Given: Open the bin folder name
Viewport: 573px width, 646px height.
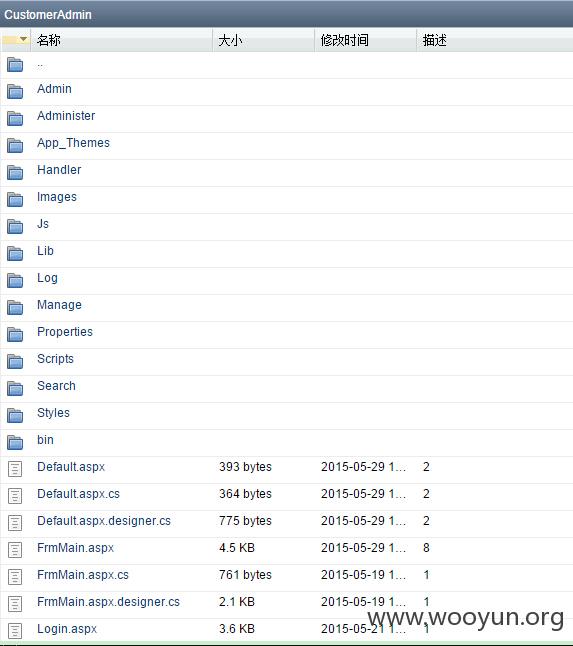Looking at the screenshot, I should click(45, 440).
